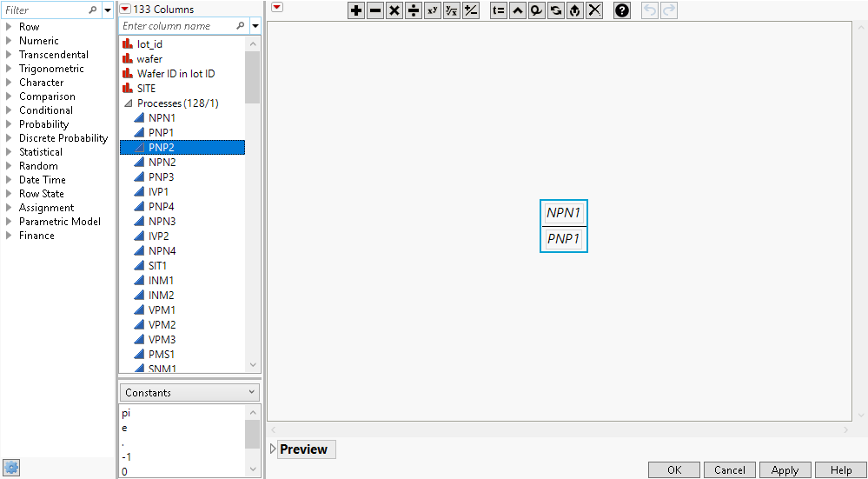The width and height of the screenshot is (868, 479).
Task: Click the root (y√x) operator button
Action: pos(451,10)
